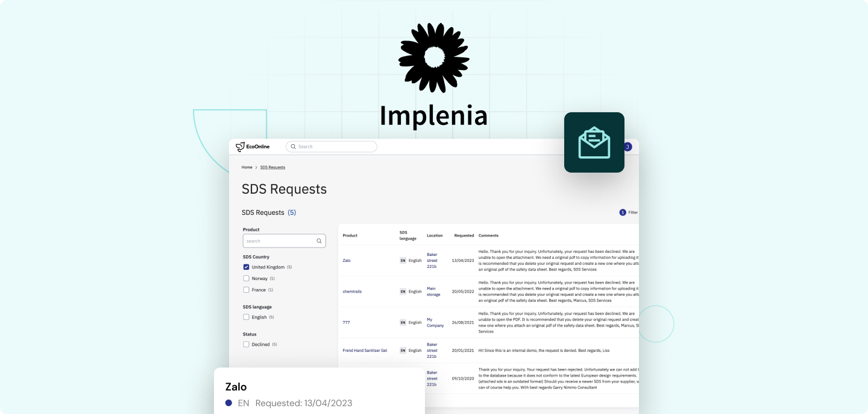
Task: Enable the Norway country checkbox
Action: point(246,278)
